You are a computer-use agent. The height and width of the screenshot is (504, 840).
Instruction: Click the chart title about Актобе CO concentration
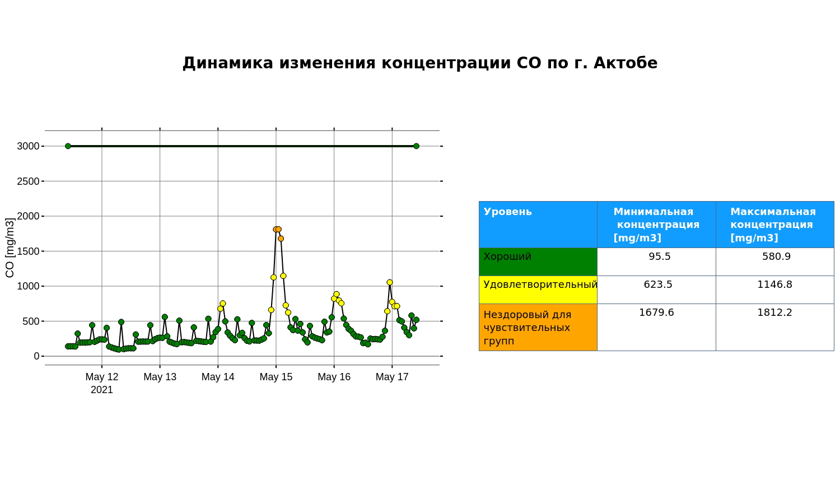(x=420, y=63)
